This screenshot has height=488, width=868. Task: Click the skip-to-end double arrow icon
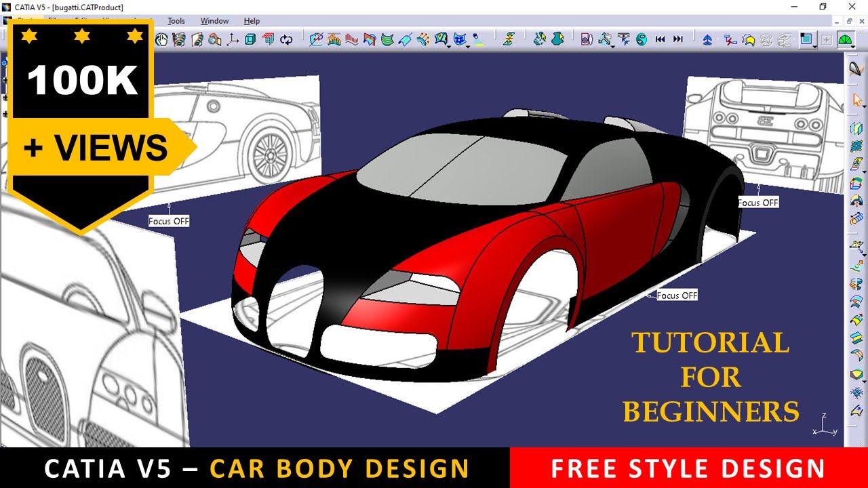click(678, 39)
